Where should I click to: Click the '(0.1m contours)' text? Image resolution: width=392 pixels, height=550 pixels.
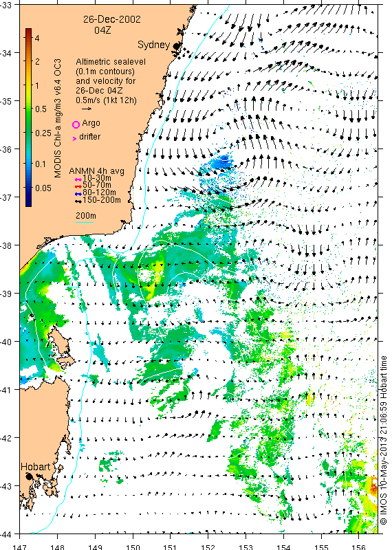[x=105, y=71]
